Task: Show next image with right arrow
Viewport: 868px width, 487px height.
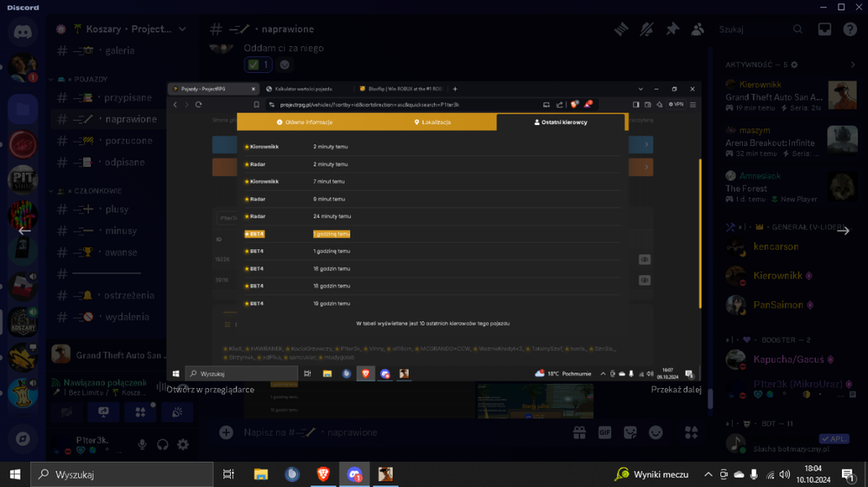Action: 843,231
